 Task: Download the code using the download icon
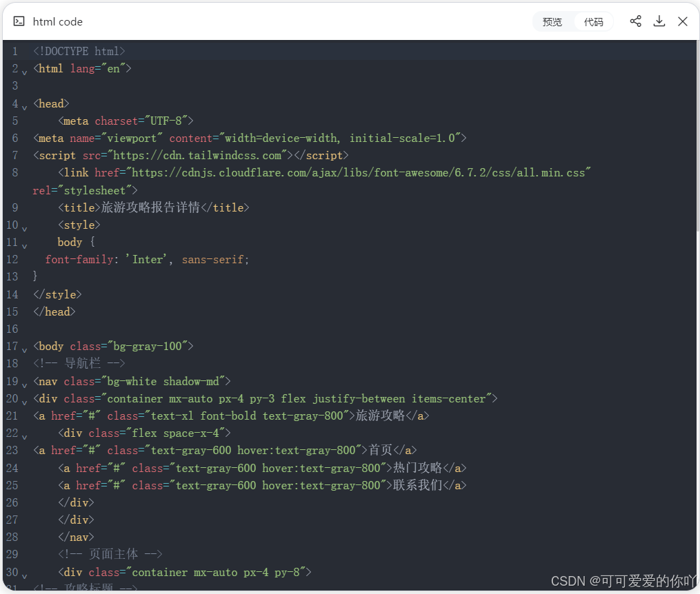point(659,21)
